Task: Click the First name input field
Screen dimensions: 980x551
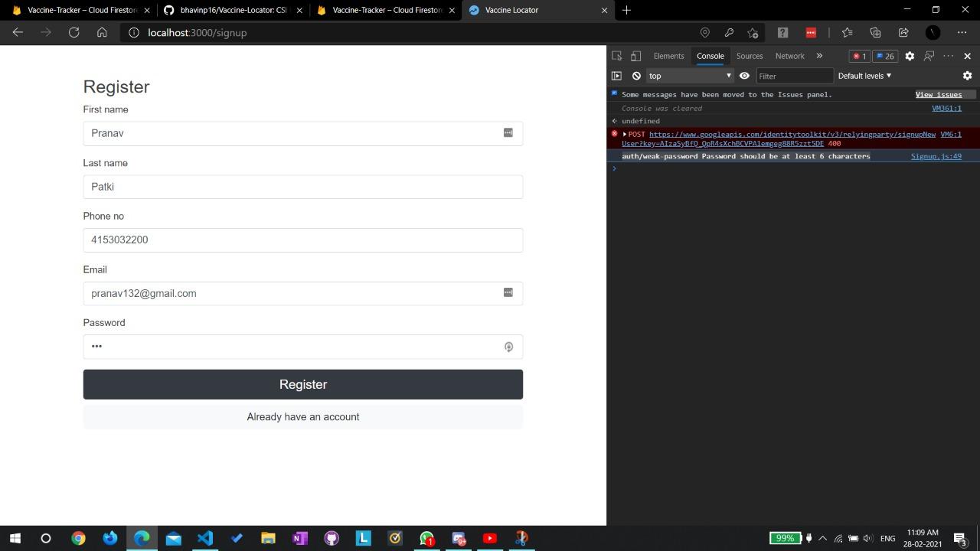Action: (x=303, y=133)
